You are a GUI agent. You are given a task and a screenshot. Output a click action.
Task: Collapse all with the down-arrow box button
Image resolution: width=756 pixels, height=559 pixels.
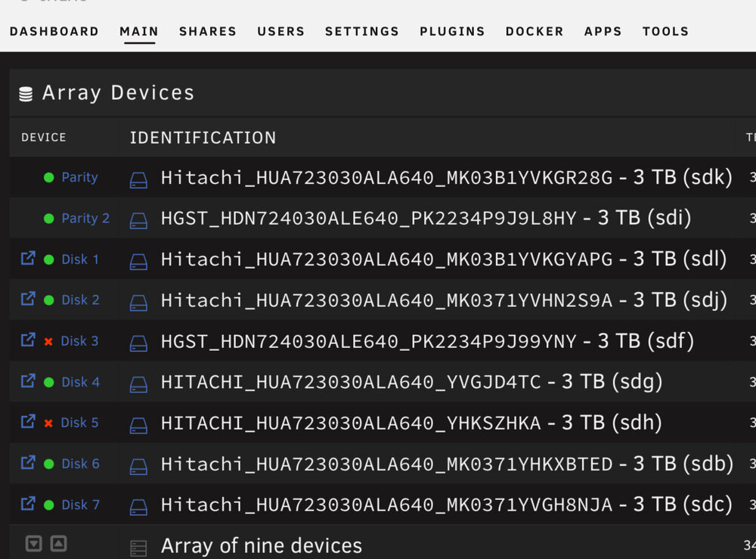(x=34, y=544)
